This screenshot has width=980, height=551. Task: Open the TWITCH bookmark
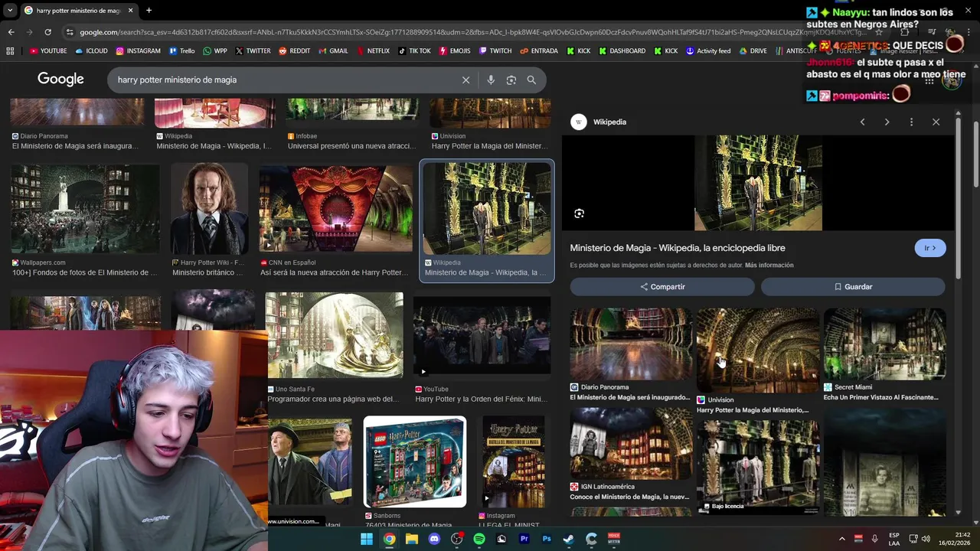(x=495, y=51)
